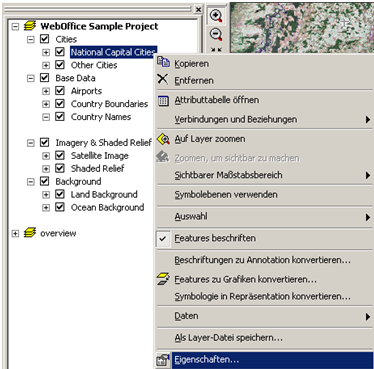The image size is (374, 369).
Task: Expand Ocean Background layer
Action: tap(46, 208)
